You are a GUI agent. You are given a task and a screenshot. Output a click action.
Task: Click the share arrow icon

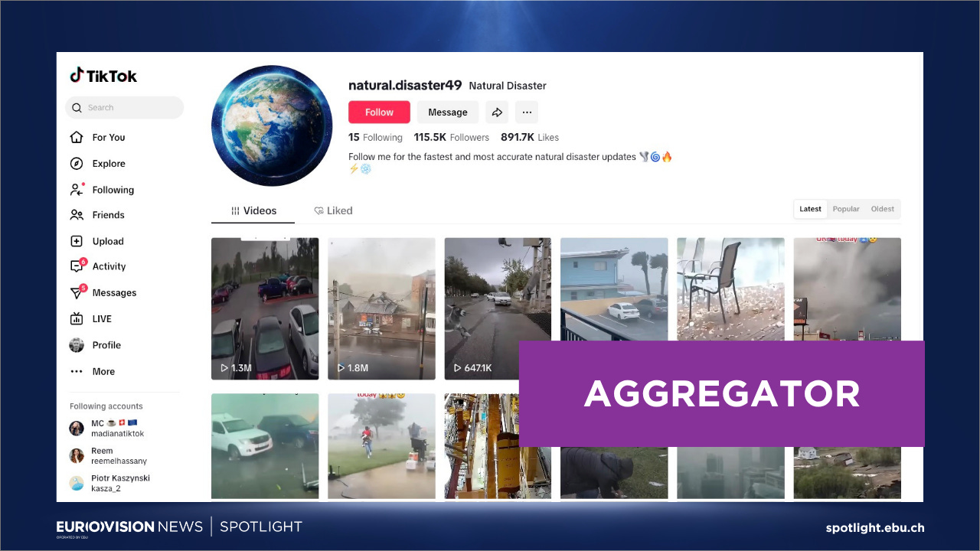tap(497, 112)
